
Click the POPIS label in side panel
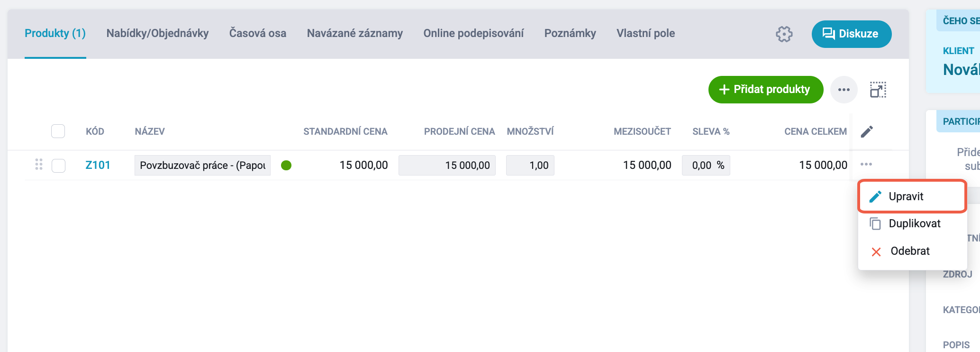pos(956,345)
